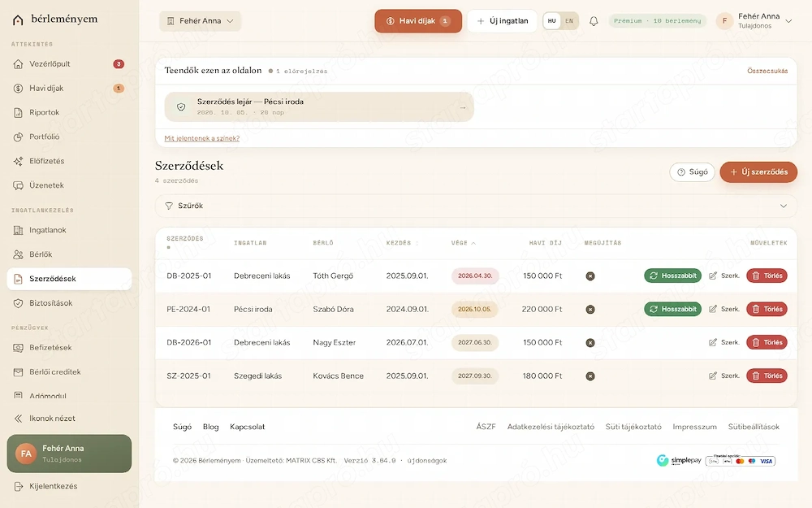Screen dimensions: 812x508
Task: Click the Befizetések cash icon
Action: tap(18, 348)
